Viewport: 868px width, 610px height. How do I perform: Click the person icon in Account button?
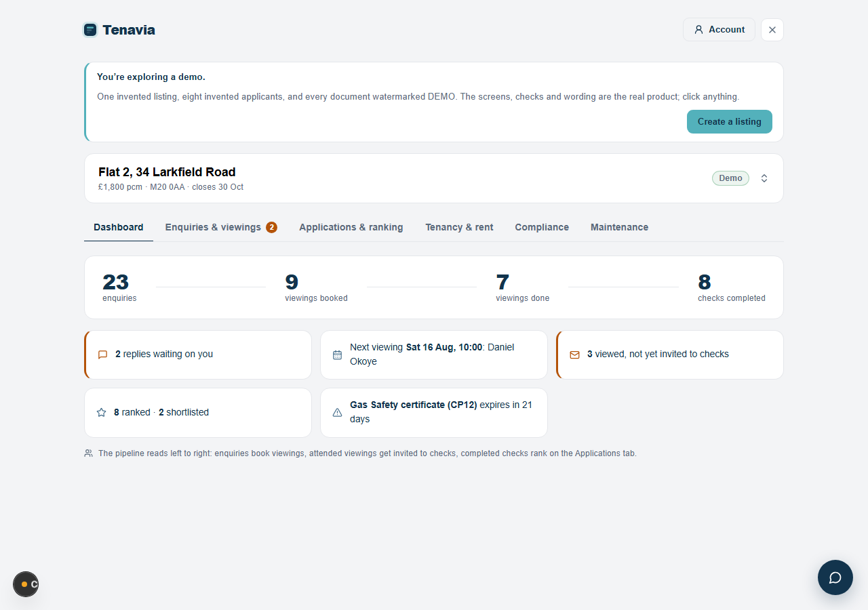(x=698, y=30)
